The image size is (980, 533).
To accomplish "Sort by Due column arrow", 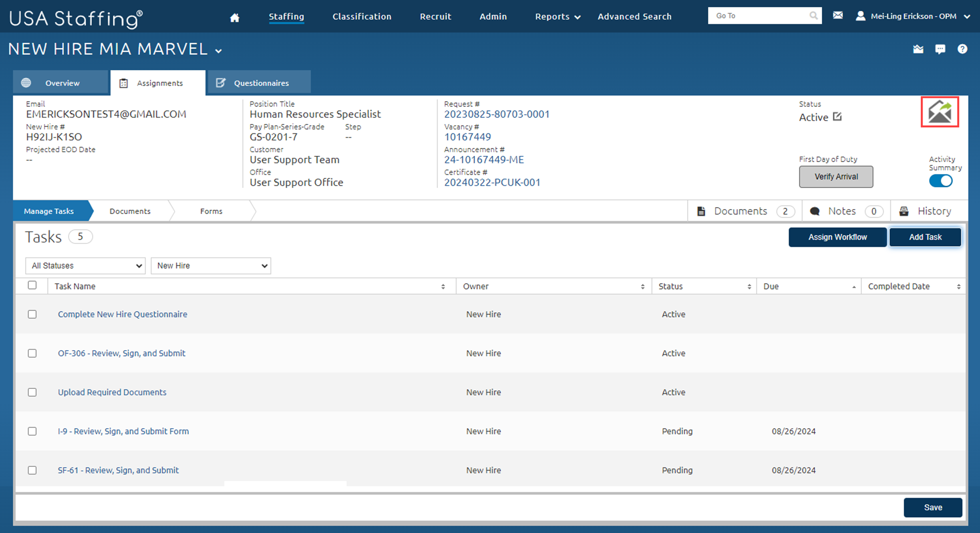I will [854, 287].
